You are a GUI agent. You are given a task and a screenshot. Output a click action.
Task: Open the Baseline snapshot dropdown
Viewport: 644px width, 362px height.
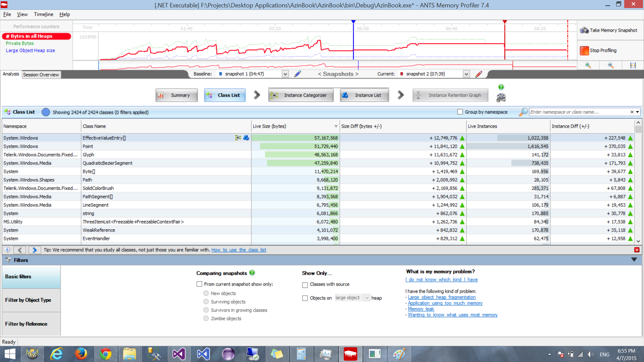pos(285,74)
